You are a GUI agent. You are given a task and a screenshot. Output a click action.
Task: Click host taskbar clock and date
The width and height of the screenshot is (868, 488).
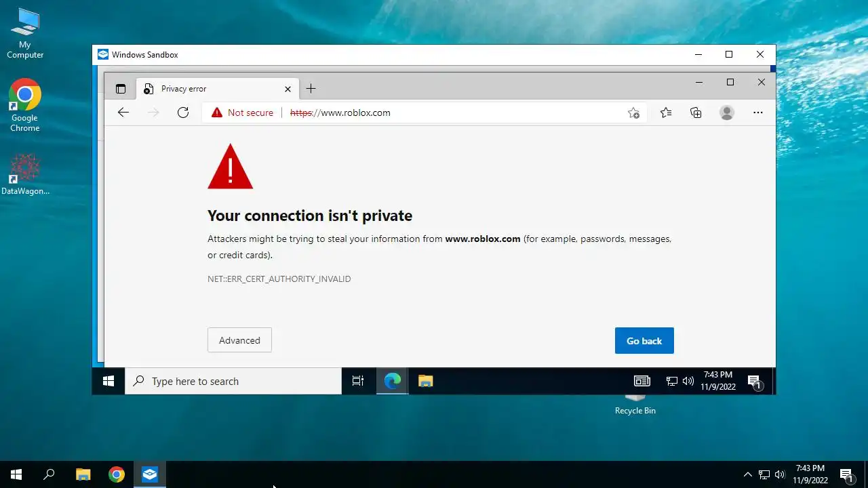pos(810,474)
